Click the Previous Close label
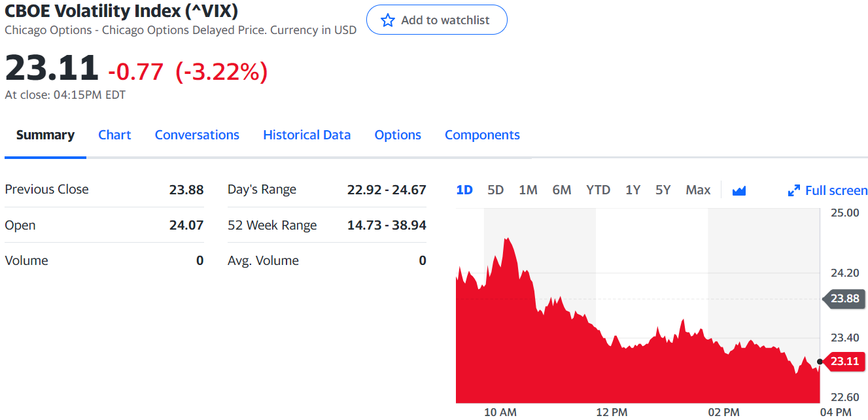This screenshot has height=420, width=868. coord(46,190)
